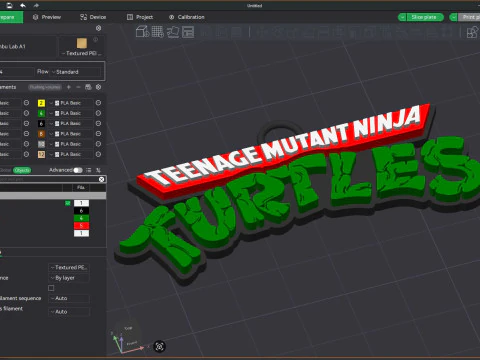This screenshot has width=480, height=360.
Task: Add a new filament with plus icon
Action: tap(69, 87)
